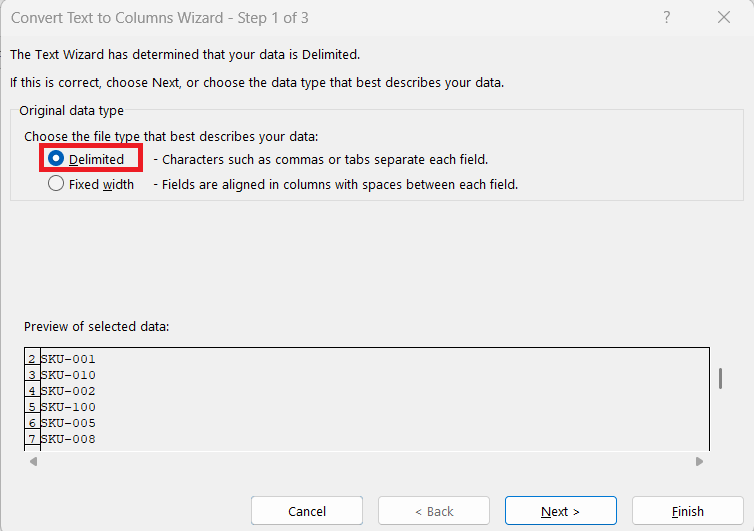Click SKU-010 in the data preview
Viewport: 754px width, 531px height.
coord(68,375)
